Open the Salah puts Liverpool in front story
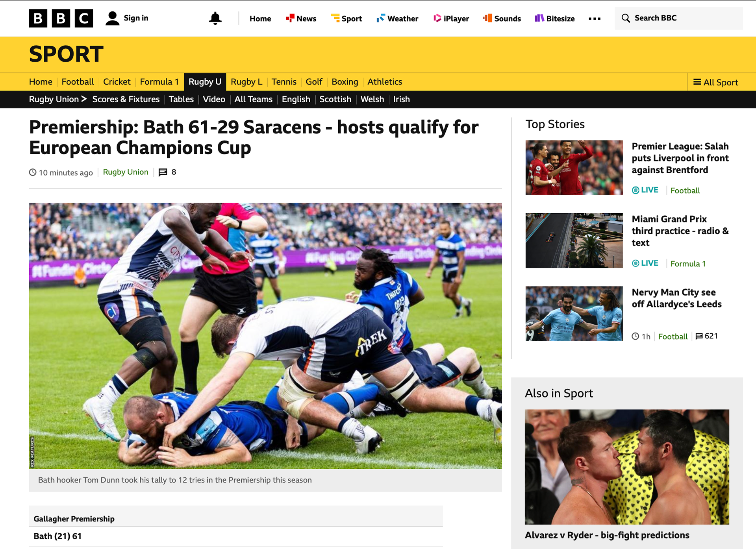This screenshot has width=756, height=549. point(680,158)
